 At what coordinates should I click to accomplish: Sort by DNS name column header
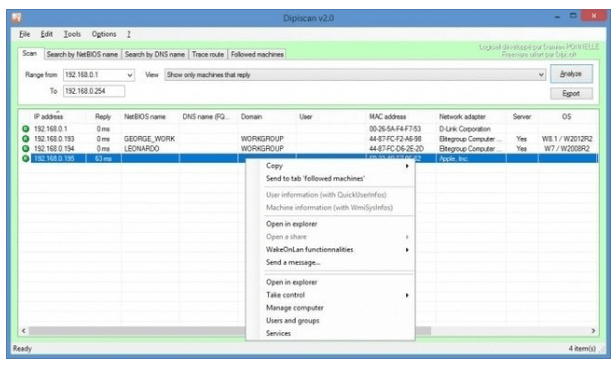point(206,117)
